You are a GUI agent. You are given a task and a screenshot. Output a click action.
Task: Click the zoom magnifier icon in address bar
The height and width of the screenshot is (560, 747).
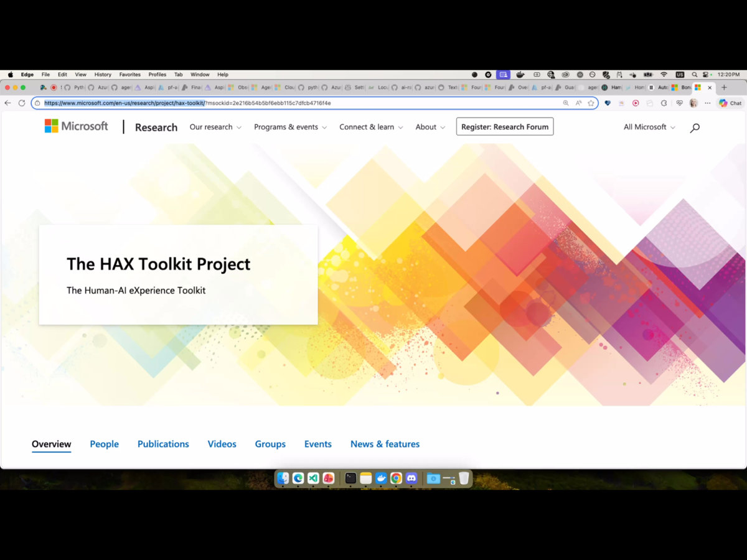[566, 103]
